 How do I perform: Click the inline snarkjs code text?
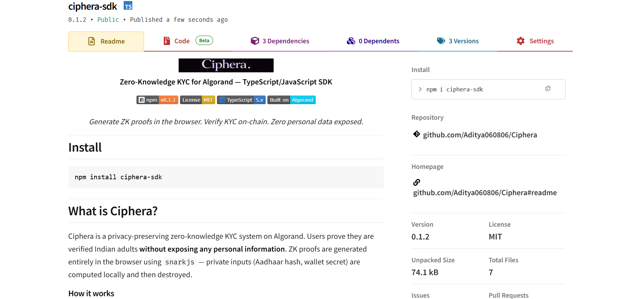[180, 262]
